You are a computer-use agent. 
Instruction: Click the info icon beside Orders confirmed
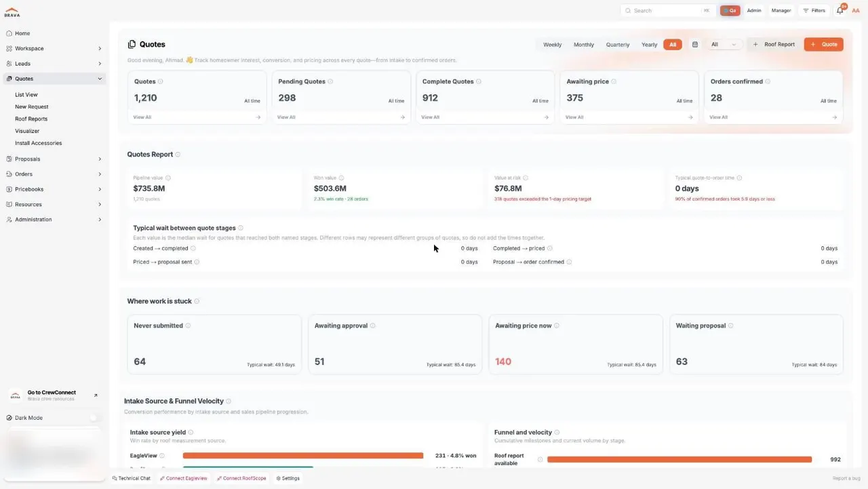(x=768, y=81)
